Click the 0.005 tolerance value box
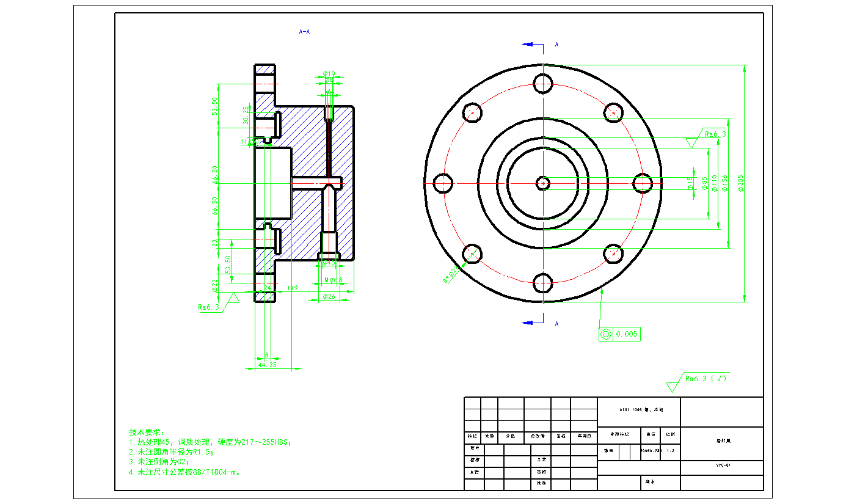The height and width of the screenshot is (504, 846). click(627, 334)
